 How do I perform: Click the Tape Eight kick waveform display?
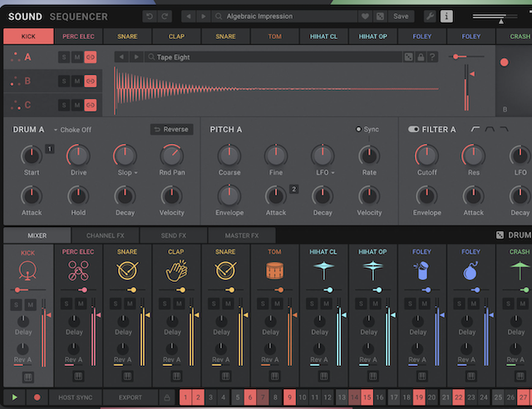click(x=278, y=90)
